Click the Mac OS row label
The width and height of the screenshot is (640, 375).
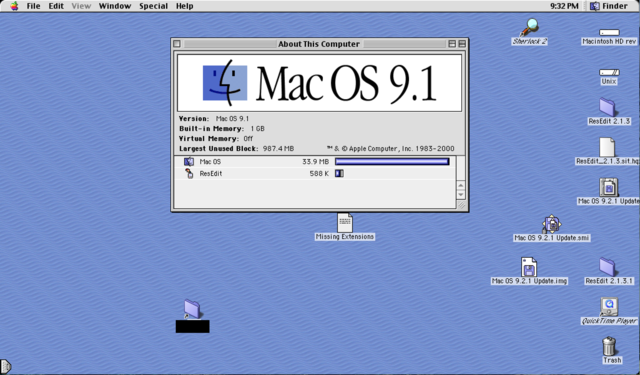click(210, 162)
